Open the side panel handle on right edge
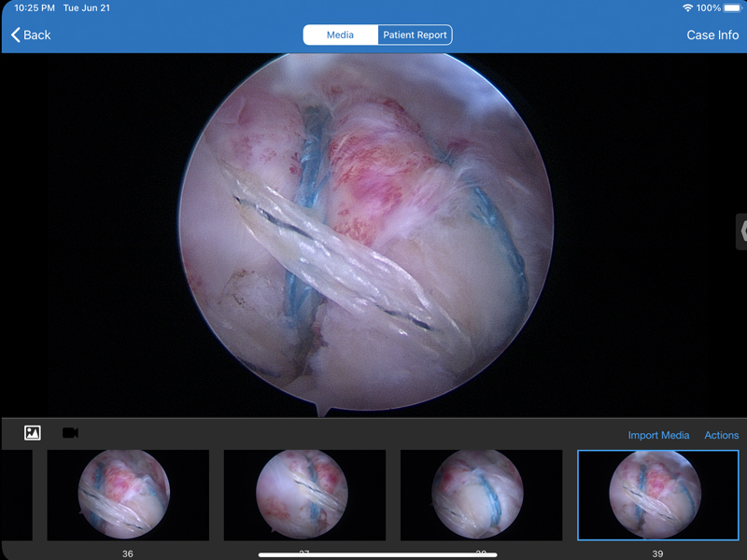Screen dimensions: 747x560 [x=741, y=231]
